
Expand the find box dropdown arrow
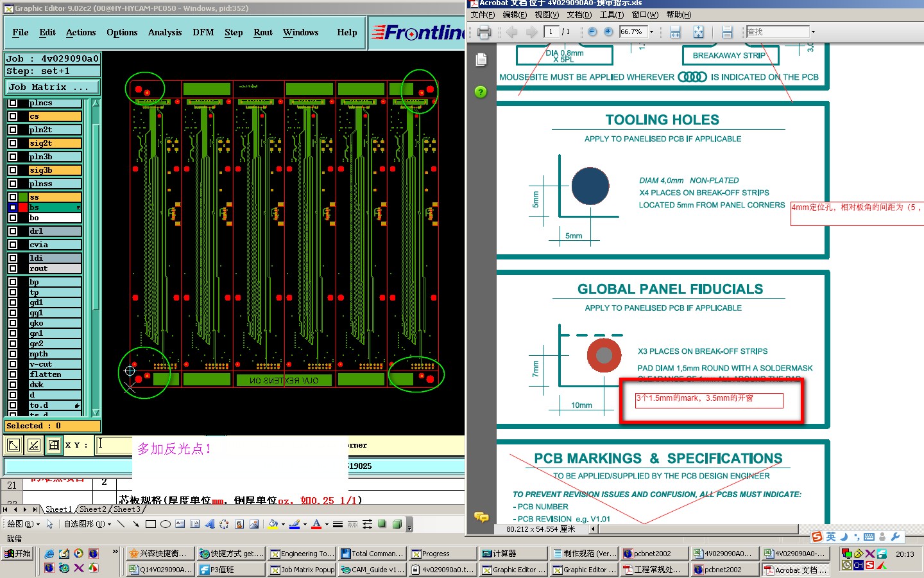[x=813, y=32]
